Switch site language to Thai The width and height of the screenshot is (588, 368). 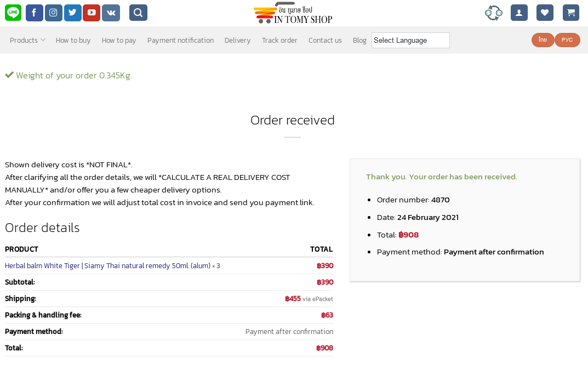pyautogui.click(x=543, y=40)
